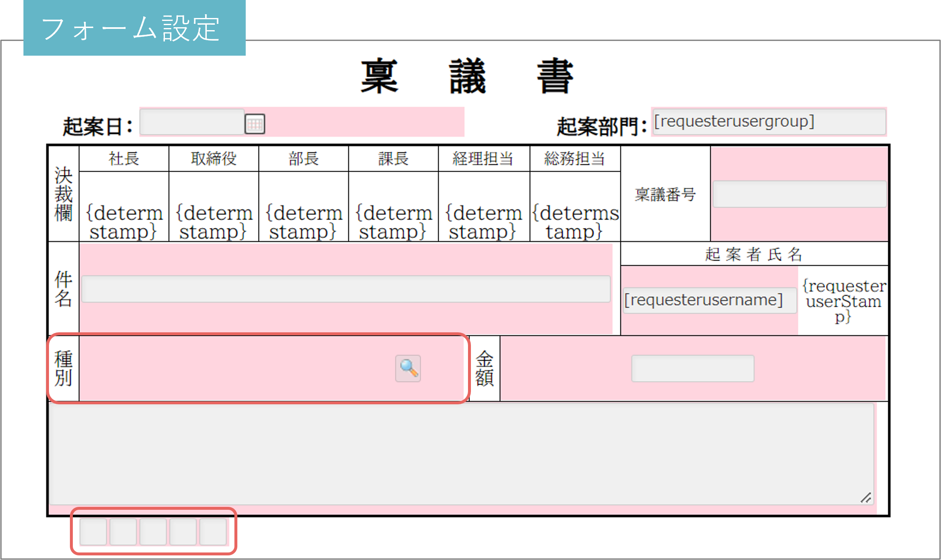941x560 pixels.
Task: Click the 起案日： label
Action: point(98,126)
